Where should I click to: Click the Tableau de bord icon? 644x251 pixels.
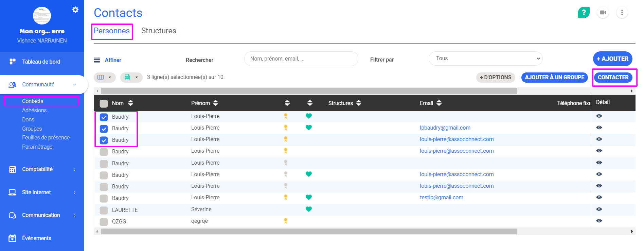13,62
